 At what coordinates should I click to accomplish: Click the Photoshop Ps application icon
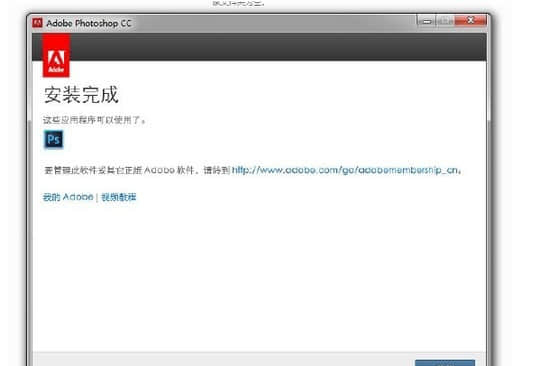point(54,140)
